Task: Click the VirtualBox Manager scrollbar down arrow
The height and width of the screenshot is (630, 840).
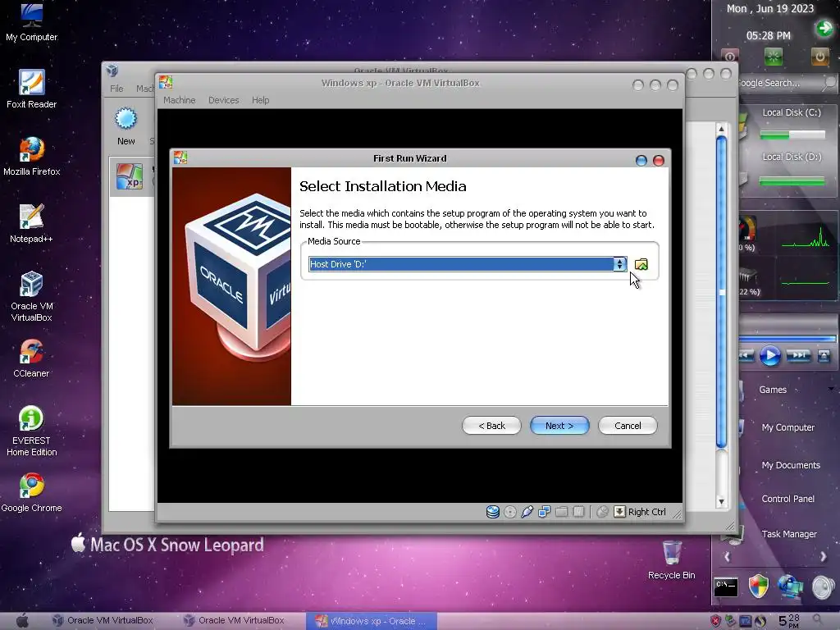Action: [721, 502]
